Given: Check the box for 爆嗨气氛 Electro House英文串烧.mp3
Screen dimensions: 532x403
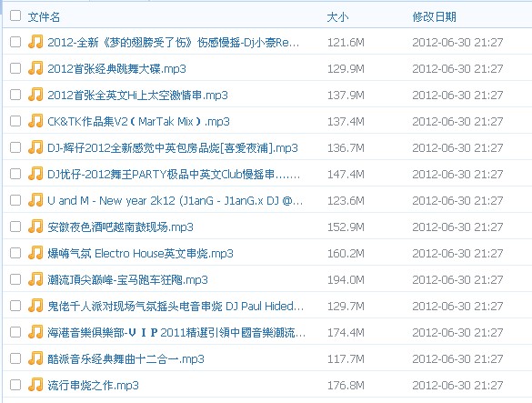Looking at the screenshot, I should tap(15, 253).
